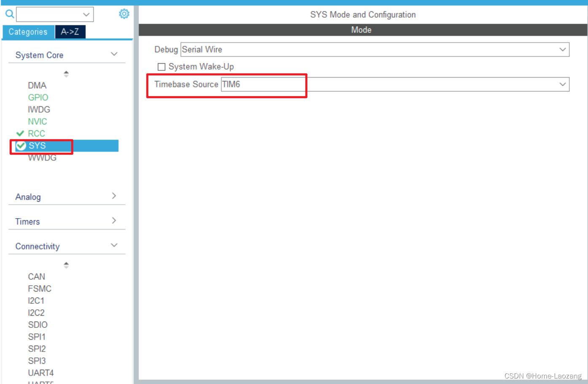Viewport: 588px width, 384px height.
Task: Expand the Timers category
Action: tap(113, 220)
